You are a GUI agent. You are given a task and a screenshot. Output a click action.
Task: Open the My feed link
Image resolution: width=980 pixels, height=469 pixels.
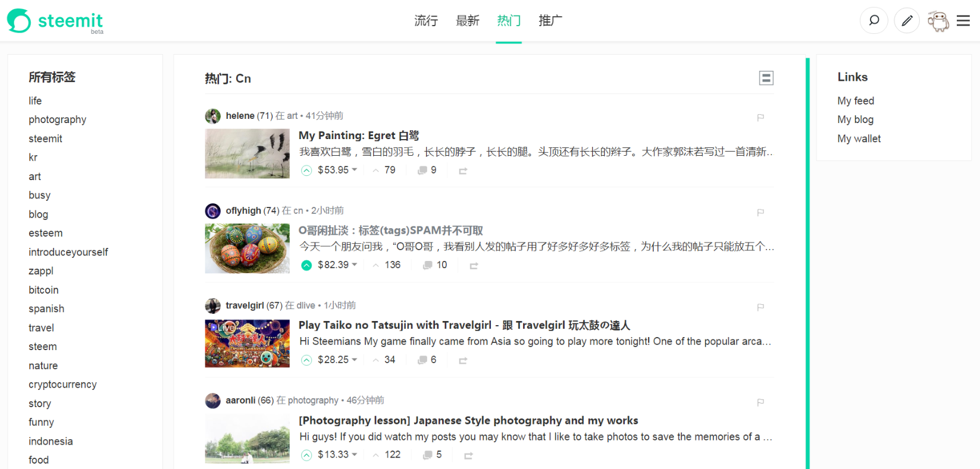click(856, 101)
